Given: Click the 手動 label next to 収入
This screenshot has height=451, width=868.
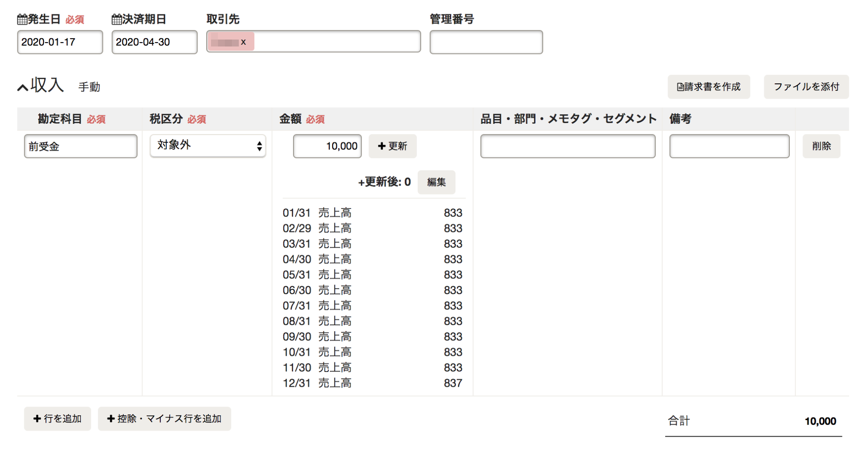Looking at the screenshot, I should (89, 87).
